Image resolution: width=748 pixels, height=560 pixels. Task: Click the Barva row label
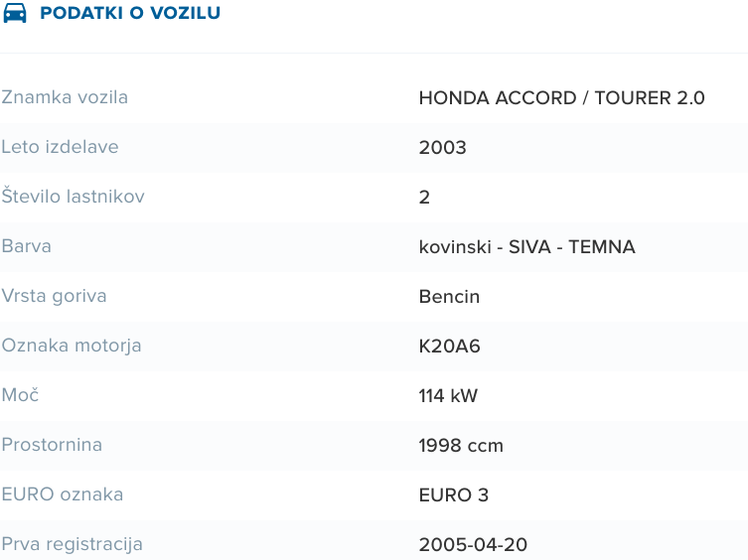click(26, 246)
